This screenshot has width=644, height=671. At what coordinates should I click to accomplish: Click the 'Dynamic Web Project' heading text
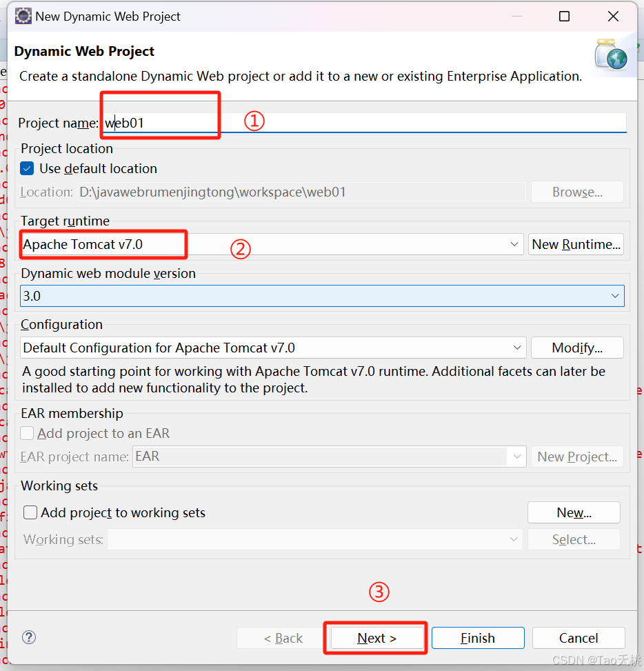84,51
